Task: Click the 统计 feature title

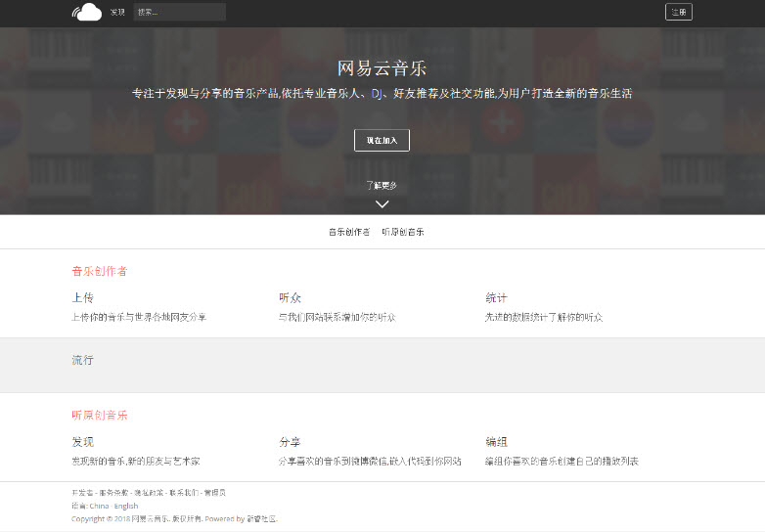Action: [x=496, y=297]
